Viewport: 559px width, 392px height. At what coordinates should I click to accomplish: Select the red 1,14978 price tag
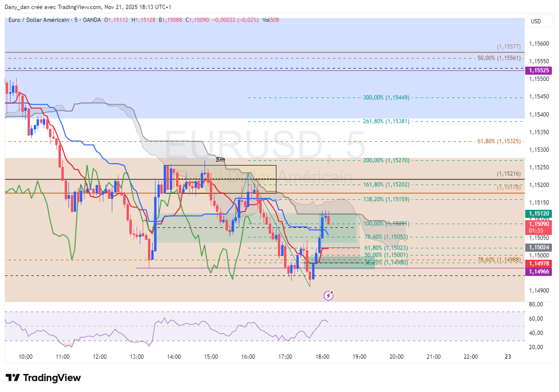point(539,264)
